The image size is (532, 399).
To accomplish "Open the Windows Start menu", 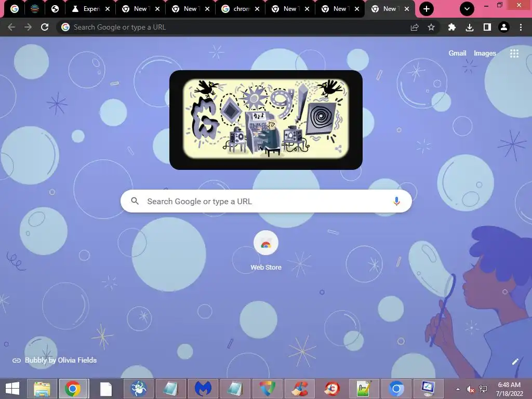I will click(12, 389).
